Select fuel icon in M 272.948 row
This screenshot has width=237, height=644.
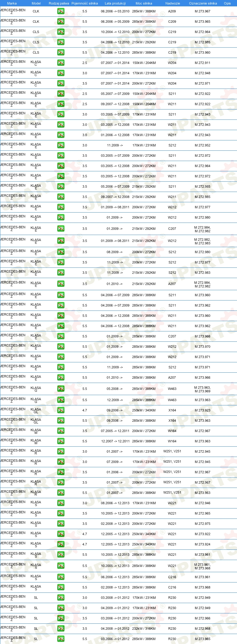61,73
